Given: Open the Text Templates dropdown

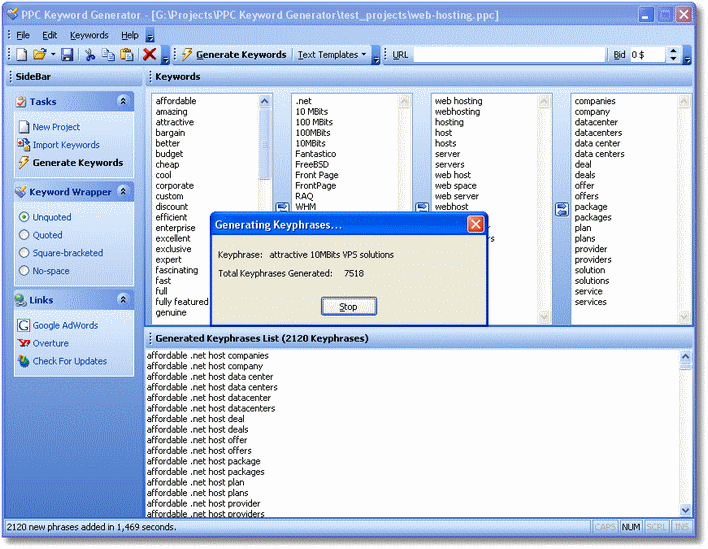Looking at the screenshot, I should [x=332, y=55].
